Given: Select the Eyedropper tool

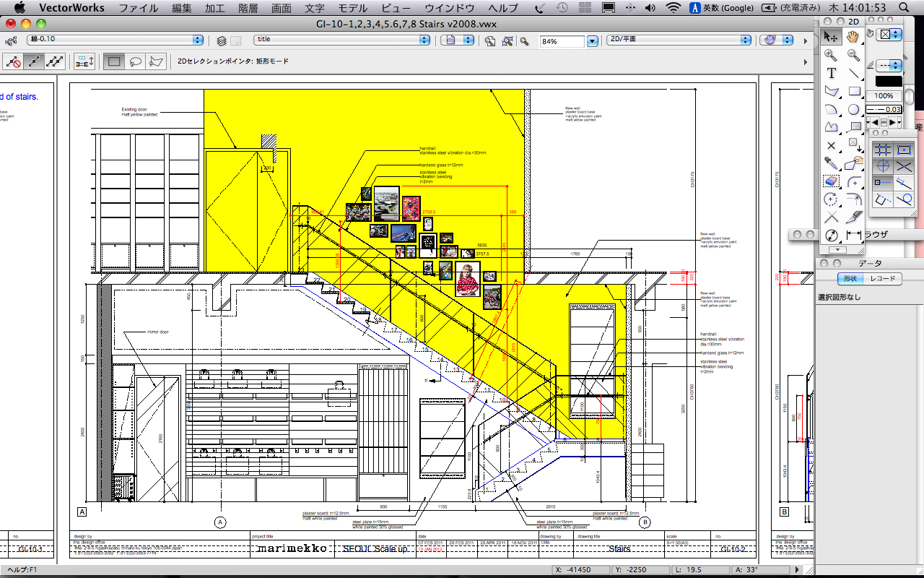Looking at the screenshot, I should [831, 164].
